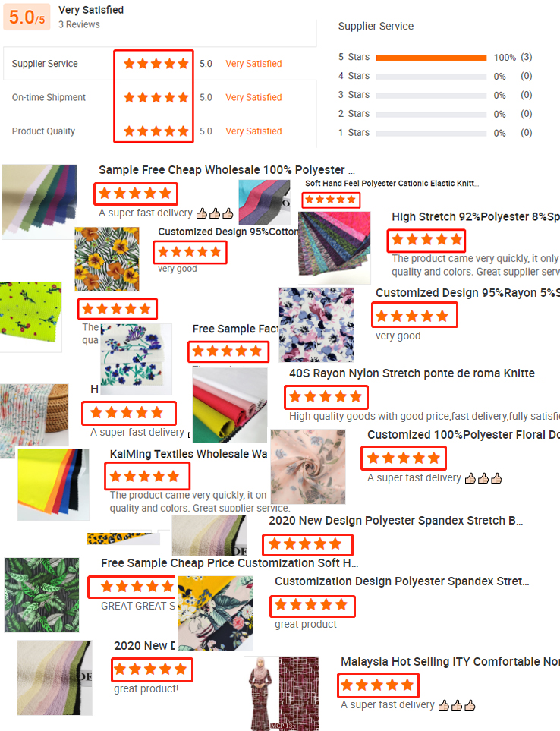Open the green tropical leaf fabric thumbnail
The image size is (560, 731).
click(42, 595)
